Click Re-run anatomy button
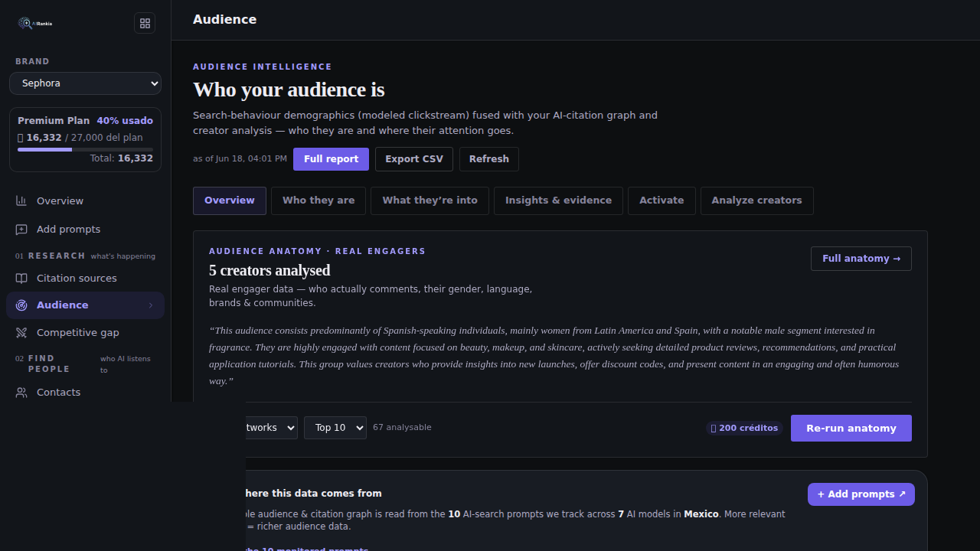 point(851,429)
